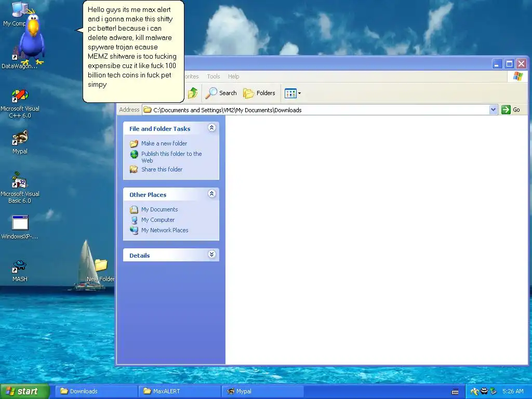Click the My Computer sidebar icon
Image resolution: width=532 pixels, height=399 pixels.
click(134, 220)
